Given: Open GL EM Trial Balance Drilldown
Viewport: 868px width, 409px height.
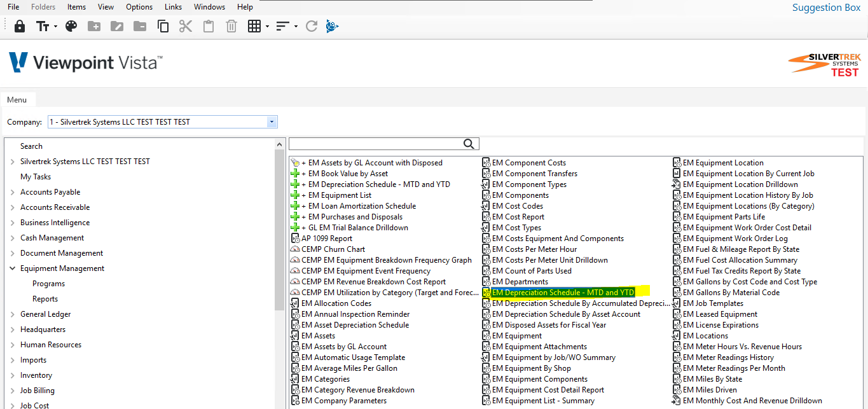Looking at the screenshot, I should [355, 228].
